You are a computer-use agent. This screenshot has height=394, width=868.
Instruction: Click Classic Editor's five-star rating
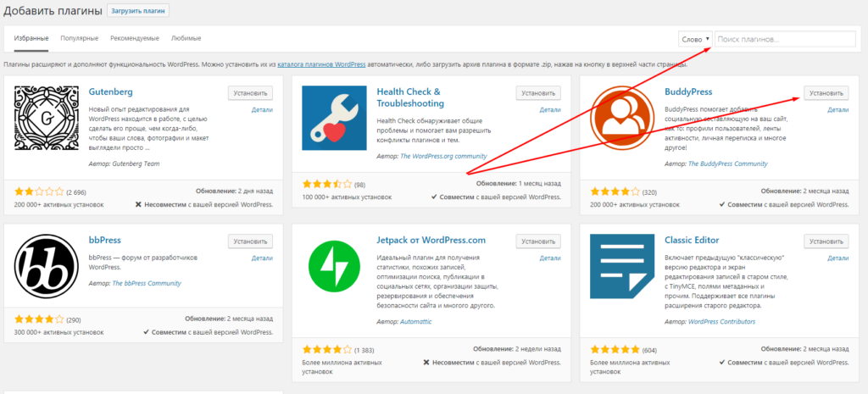pyautogui.click(x=615, y=350)
